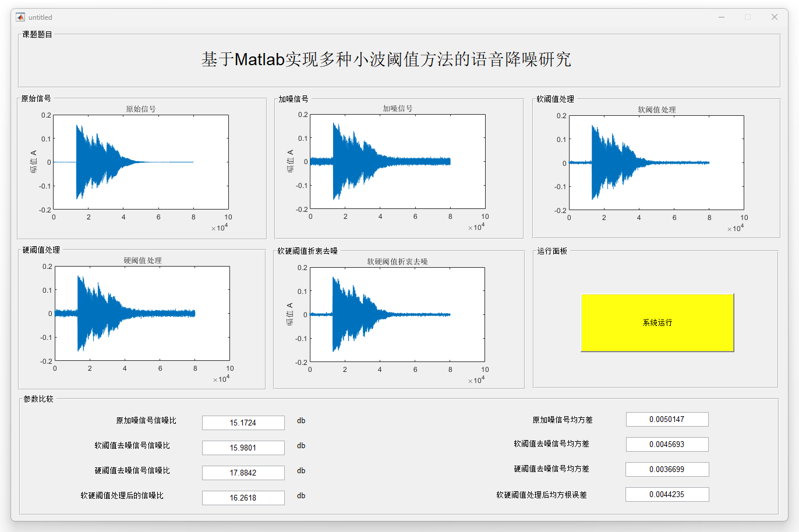Click the 软硬阈值处理后均方根误差 label

pos(542,495)
